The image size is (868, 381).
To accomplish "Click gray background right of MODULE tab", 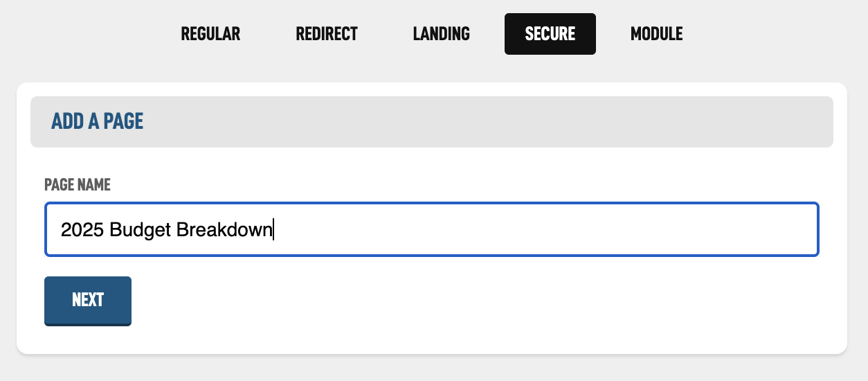I will point(775,33).
